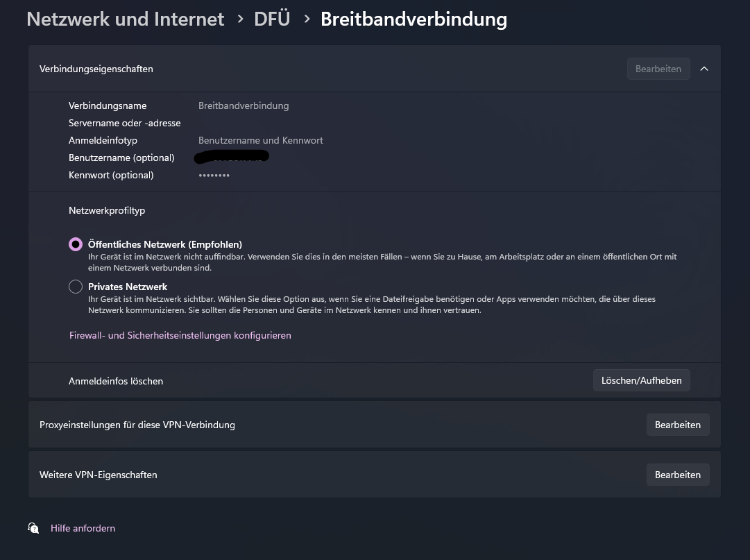Edit Weitere VPN-Eigenschaften via Bearbeiten button
The image size is (750, 560).
click(x=677, y=475)
